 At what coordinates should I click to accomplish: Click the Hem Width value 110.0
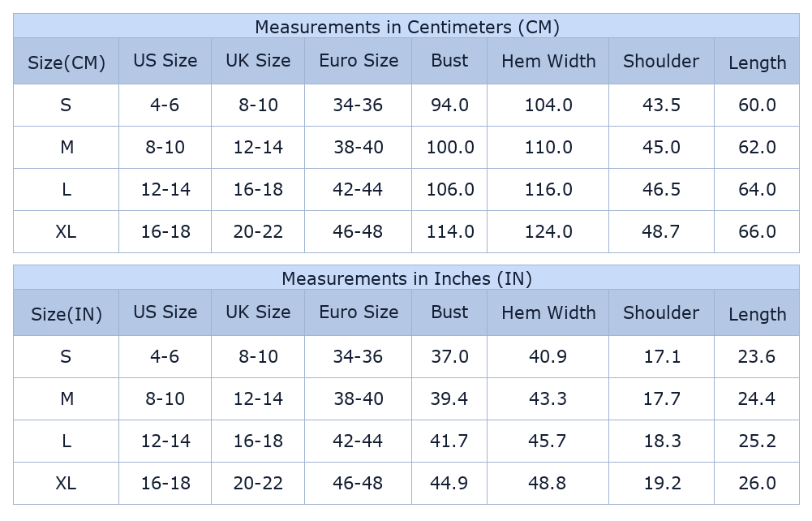[x=548, y=147]
